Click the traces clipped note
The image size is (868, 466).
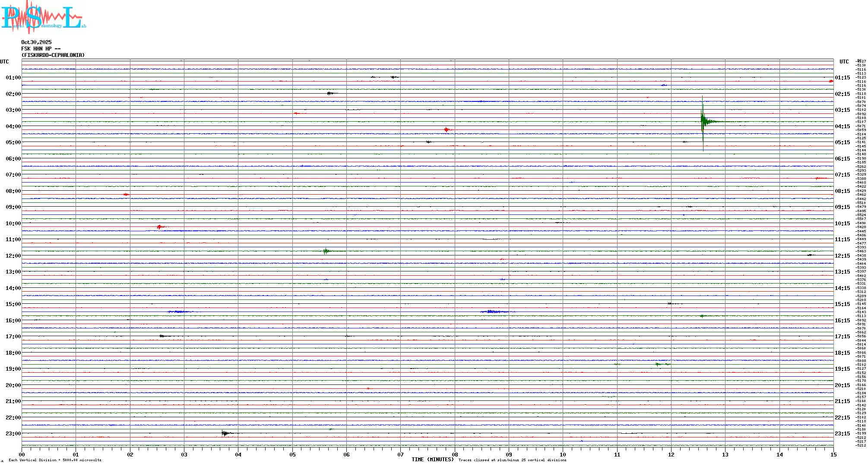pos(512,460)
